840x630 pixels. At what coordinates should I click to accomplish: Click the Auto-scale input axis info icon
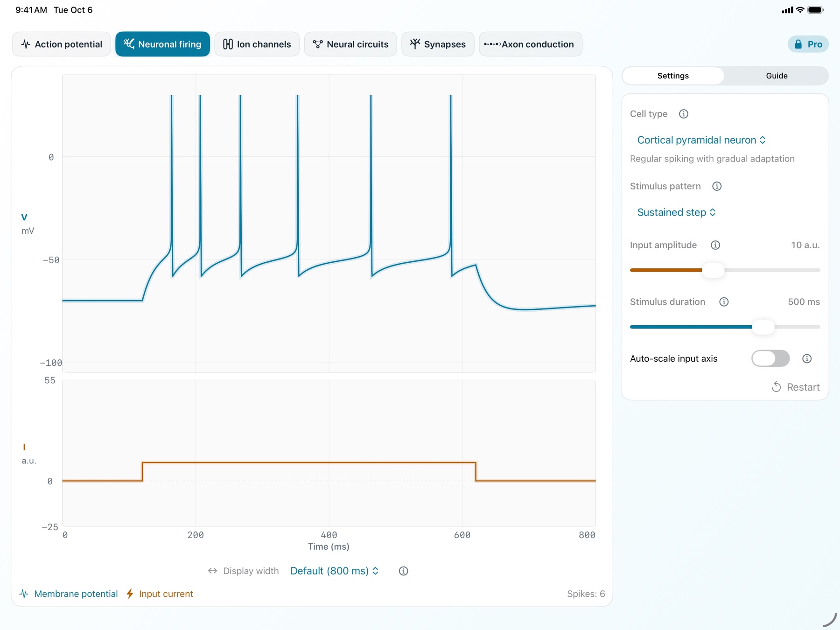click(807, 358)
